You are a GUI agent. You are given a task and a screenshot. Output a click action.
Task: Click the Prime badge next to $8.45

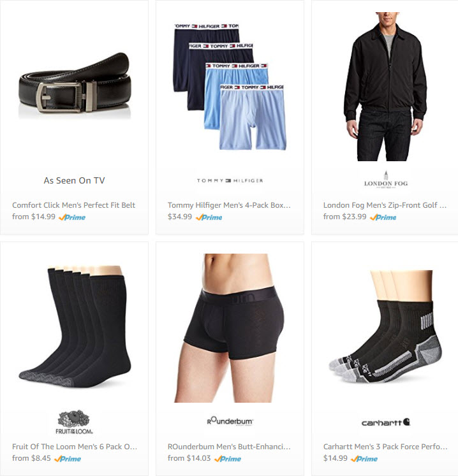point(68,459)
